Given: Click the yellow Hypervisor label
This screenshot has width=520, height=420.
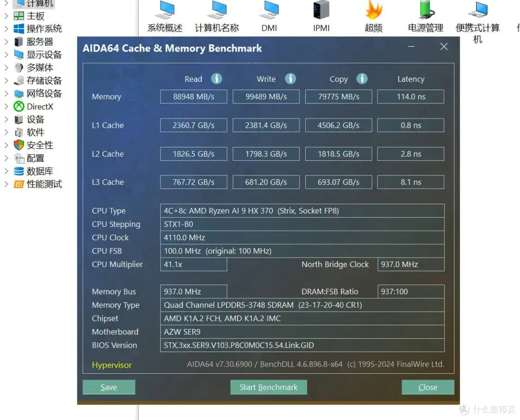Looking at the screenshot, I should [x=112, y=365].
